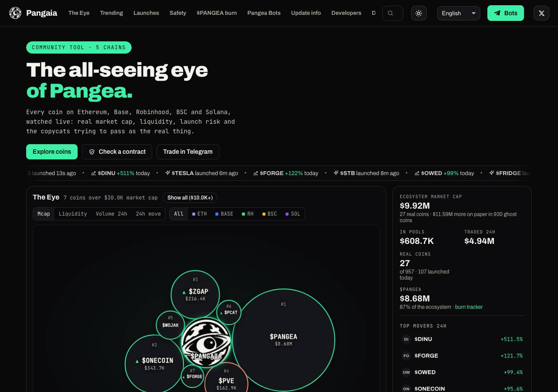
Task: Open the X social link icon
Action: [541, 13]
